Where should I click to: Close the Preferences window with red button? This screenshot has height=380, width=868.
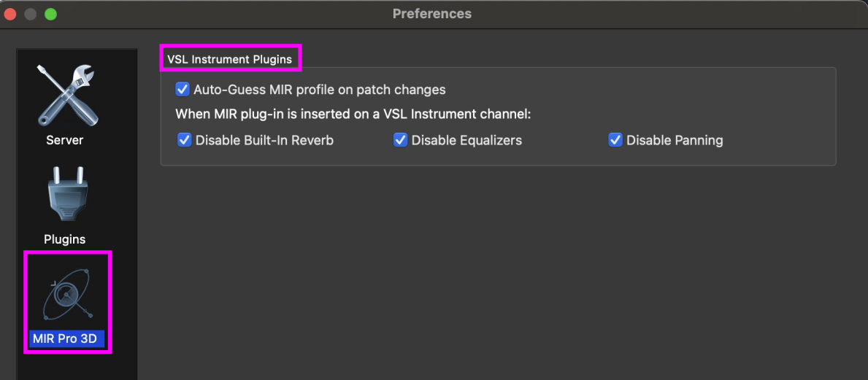point(11,14)
